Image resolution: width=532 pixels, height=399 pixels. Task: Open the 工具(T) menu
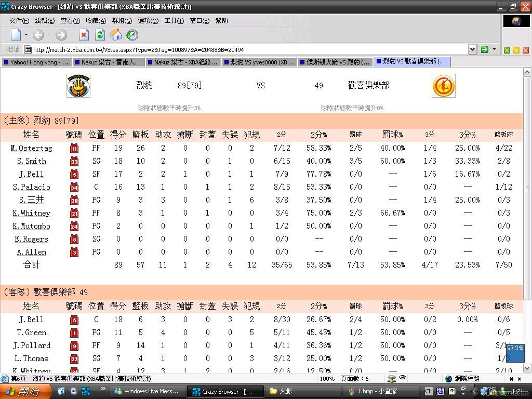pyautogui.click(x=174, y=21)
